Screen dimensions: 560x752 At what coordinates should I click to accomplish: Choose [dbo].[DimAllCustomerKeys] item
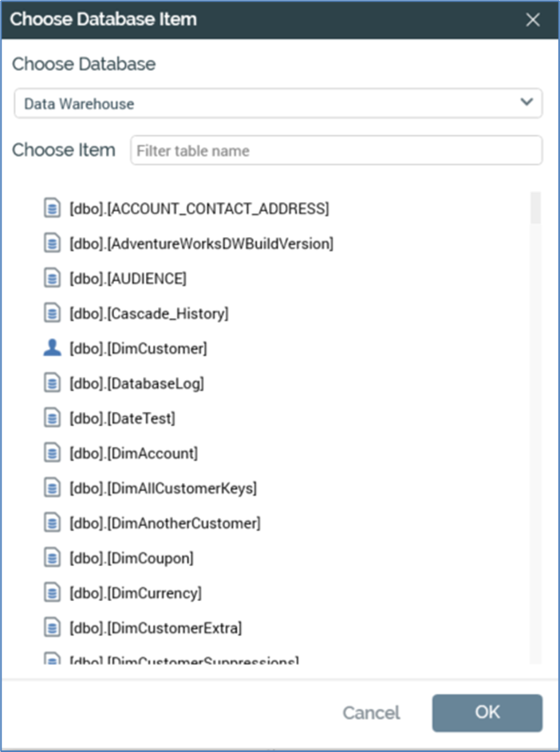pyautogui.click(x=163, y=489)
